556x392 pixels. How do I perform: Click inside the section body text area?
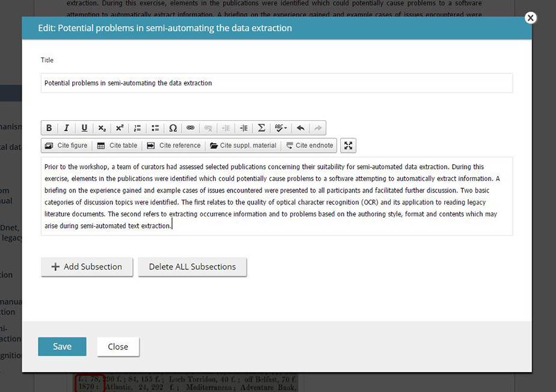(x=277, y=196)
